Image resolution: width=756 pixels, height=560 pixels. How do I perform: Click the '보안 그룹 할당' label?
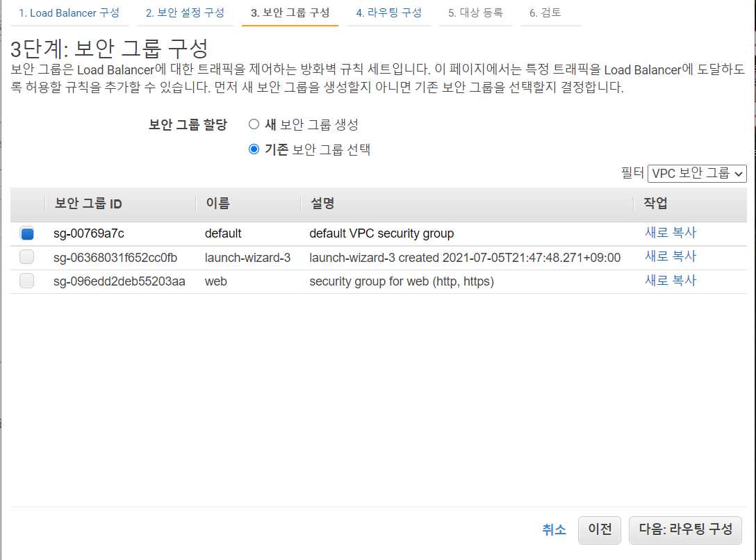188,125
